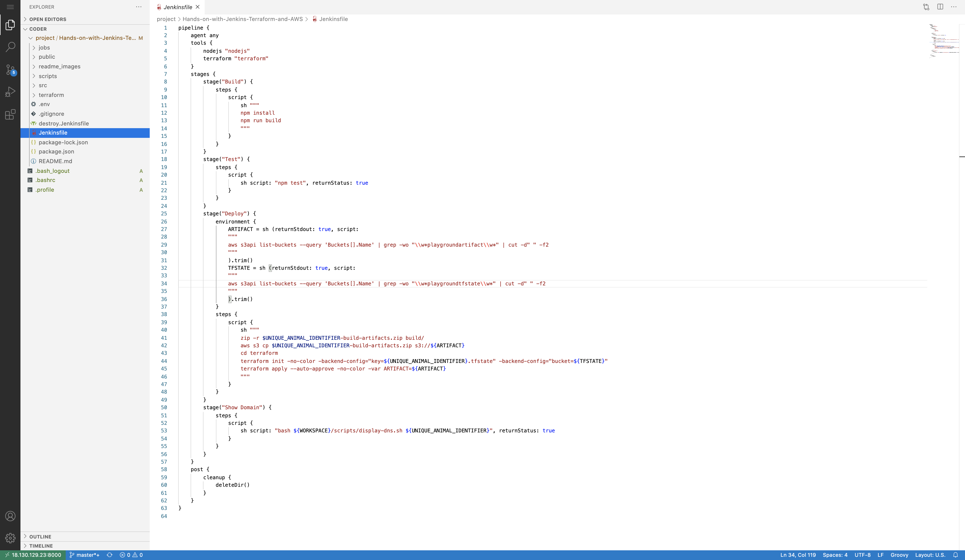
Task: Click stage("Show Domain") on line 50
Action: tap(234, 408)
